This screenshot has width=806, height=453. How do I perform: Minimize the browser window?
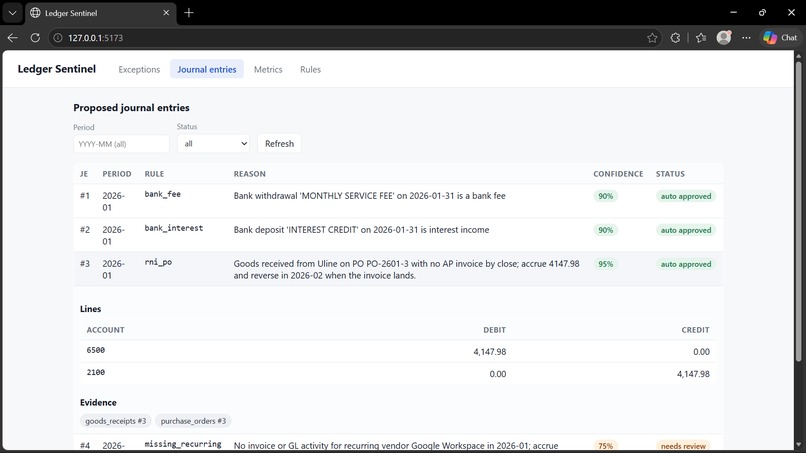tap(734, 12)
